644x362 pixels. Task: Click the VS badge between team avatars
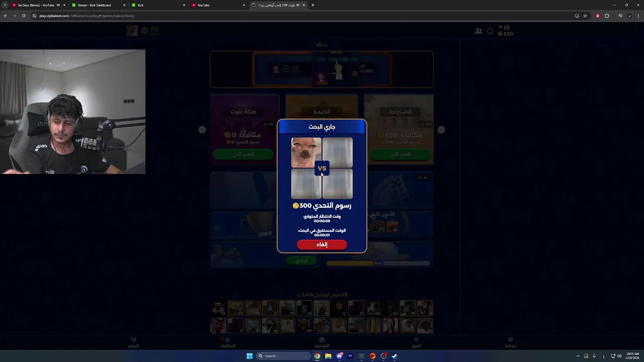[322, 168]
